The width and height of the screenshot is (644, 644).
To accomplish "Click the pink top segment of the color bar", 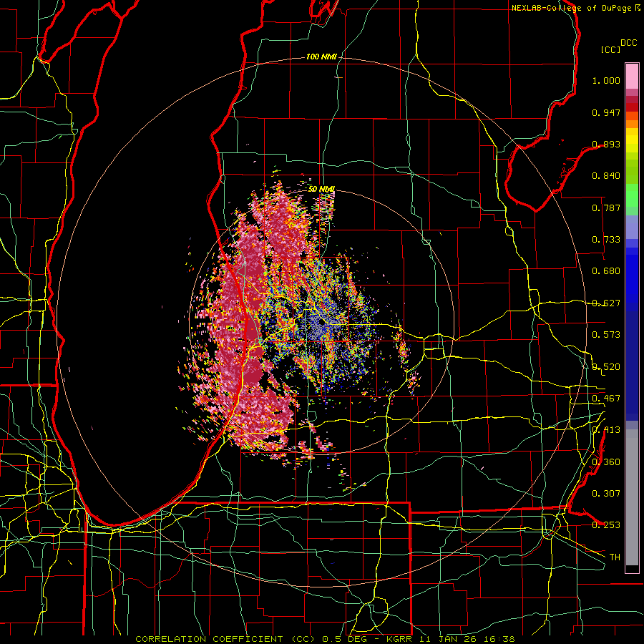I will tap(632, 77).
